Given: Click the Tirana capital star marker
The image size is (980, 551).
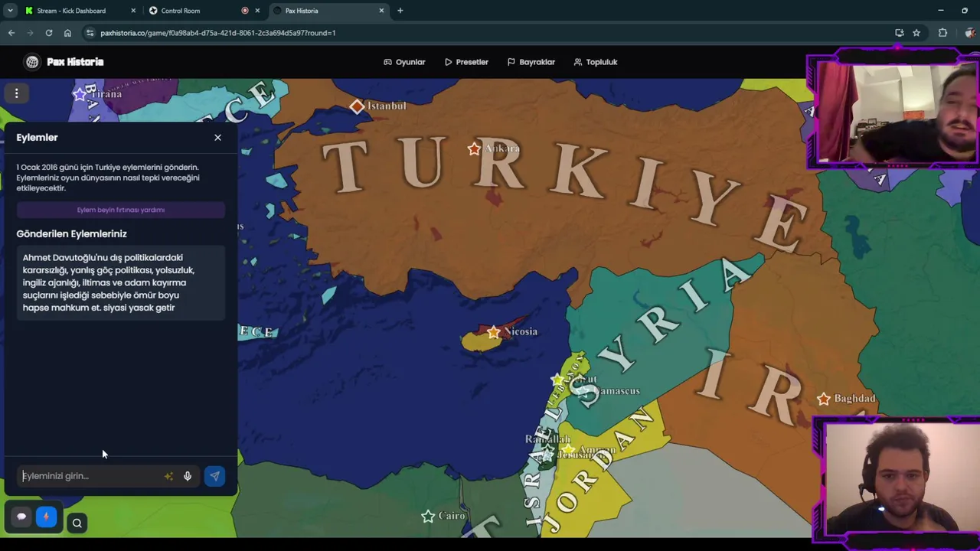Looking at the screenshot, I should click(80, 94).
